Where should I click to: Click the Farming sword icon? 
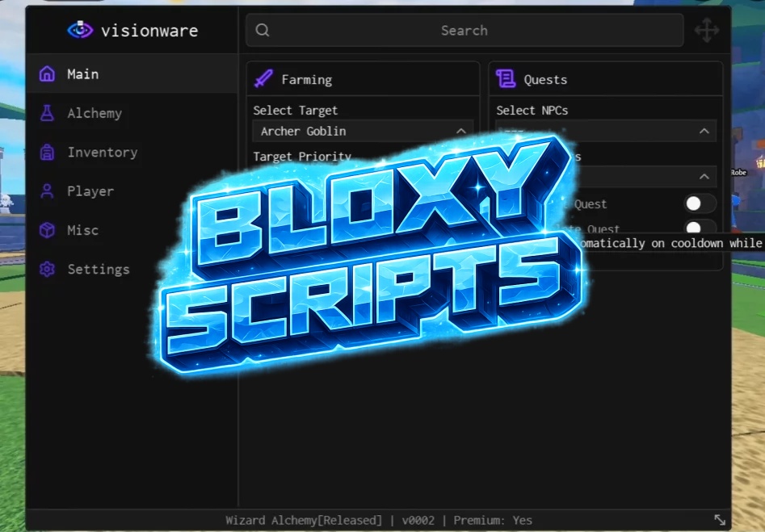(264, 78)
